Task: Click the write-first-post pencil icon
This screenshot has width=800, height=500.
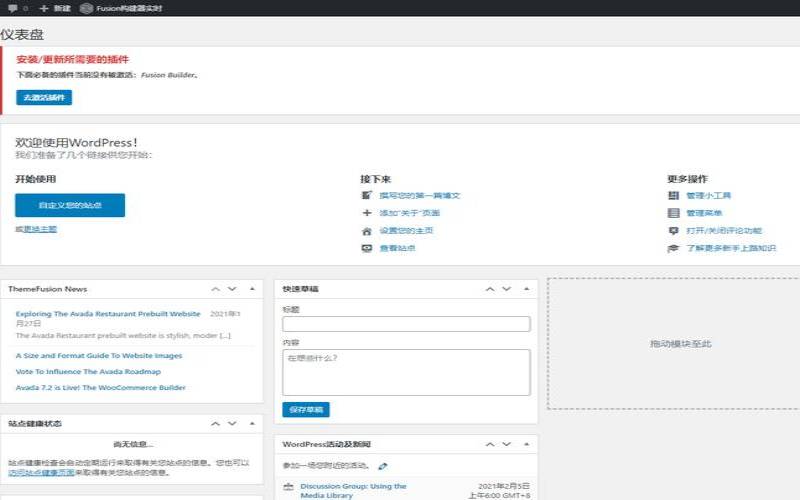Action: 366,195
